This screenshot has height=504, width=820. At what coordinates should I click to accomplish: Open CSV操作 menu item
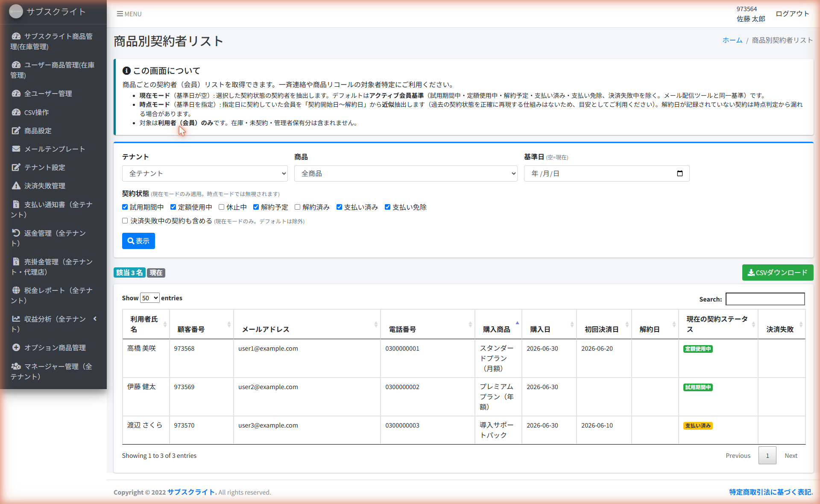coord(53,112)
